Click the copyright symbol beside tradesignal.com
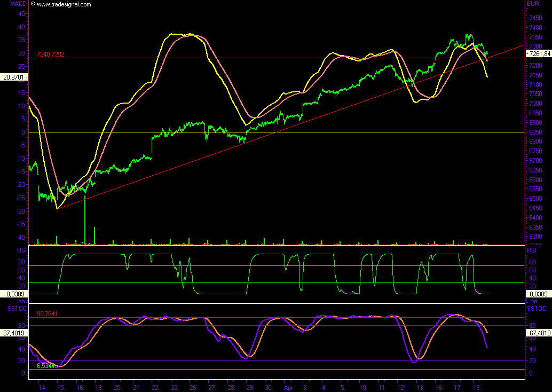This screenshot has height=392, width=552. point(33,4)
